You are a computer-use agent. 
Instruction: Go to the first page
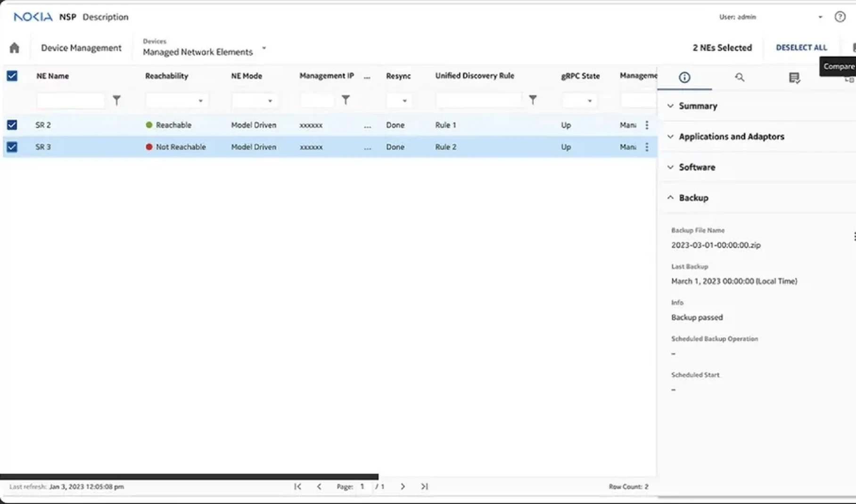pos(297,487)
